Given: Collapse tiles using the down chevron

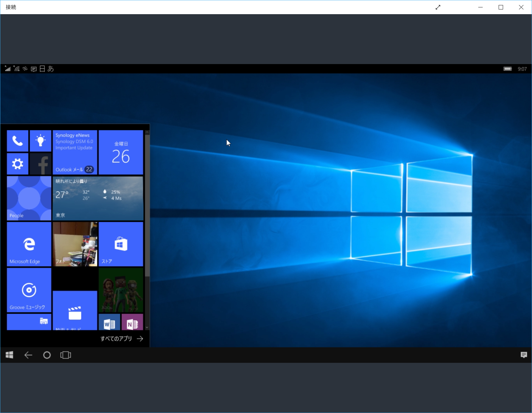Looking at the screenshot, I should click(x=147, y=327).
